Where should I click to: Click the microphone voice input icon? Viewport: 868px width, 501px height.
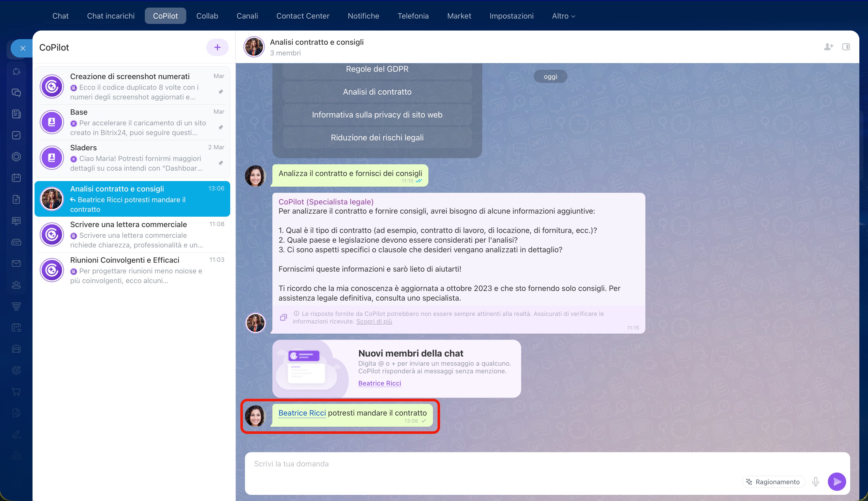pos(815,482)
